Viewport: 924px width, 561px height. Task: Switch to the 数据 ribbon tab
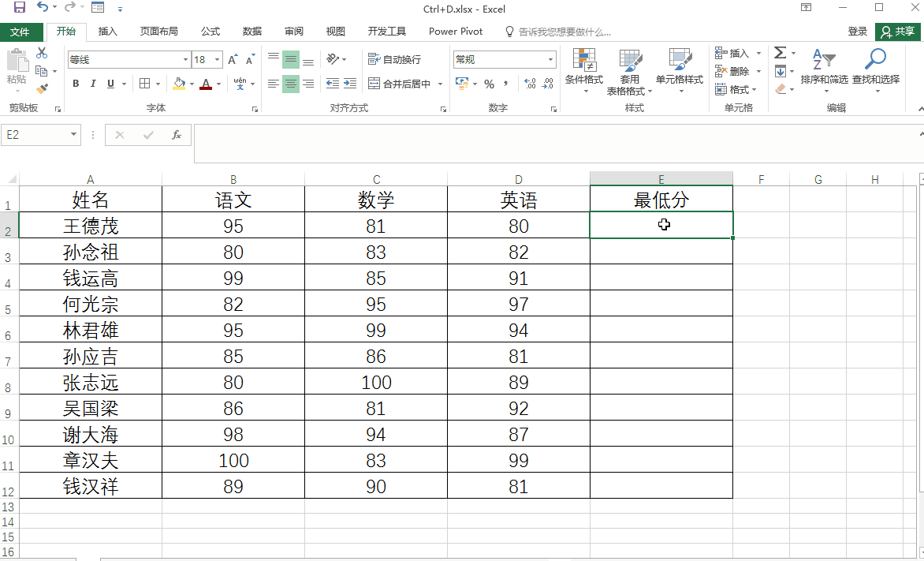tap(251, 32)
